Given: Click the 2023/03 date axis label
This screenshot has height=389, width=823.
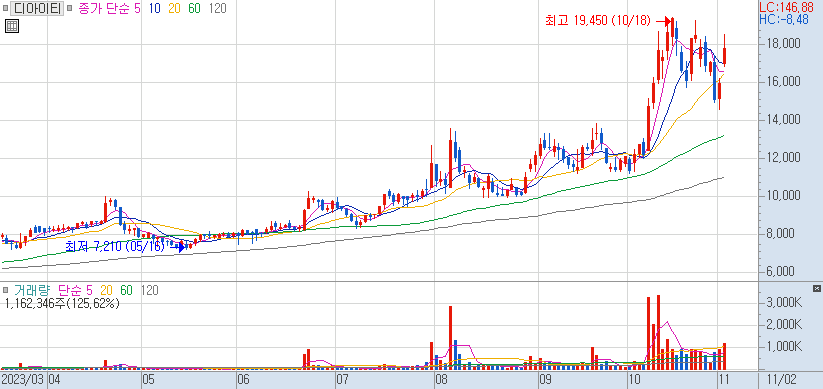Looking at the screenshot, I should click(x=23, y=379).
